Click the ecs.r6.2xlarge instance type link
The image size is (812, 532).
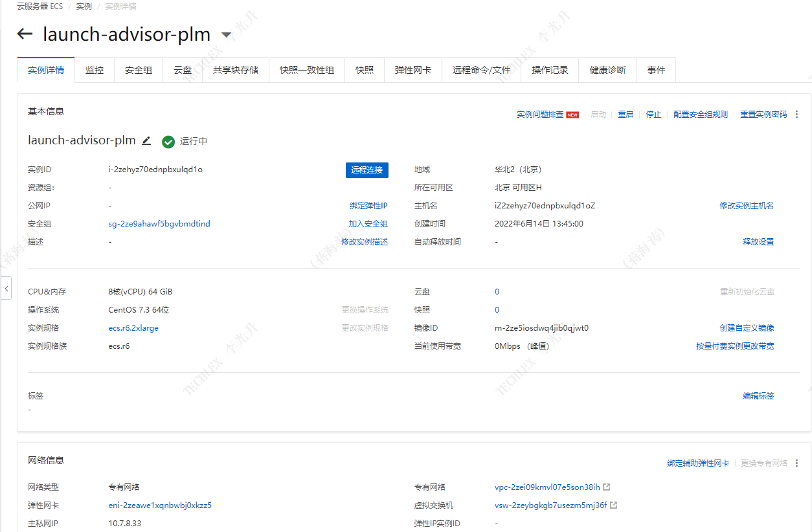[x=133, y=328]
